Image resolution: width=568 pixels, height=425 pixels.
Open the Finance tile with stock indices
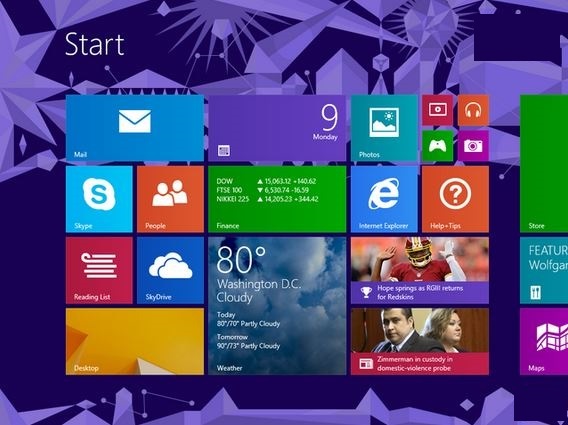point(277,199)
